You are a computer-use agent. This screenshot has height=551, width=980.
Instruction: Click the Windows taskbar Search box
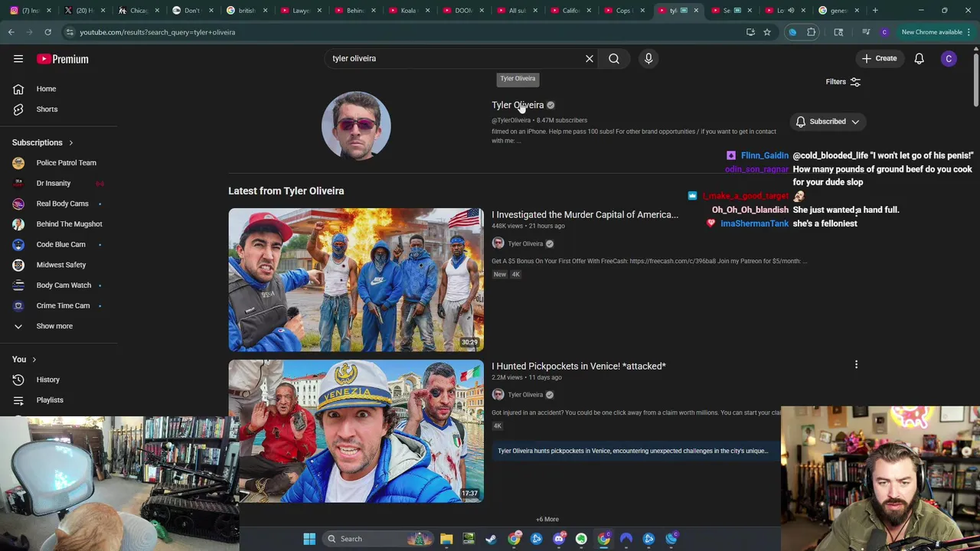coord(377,539)
